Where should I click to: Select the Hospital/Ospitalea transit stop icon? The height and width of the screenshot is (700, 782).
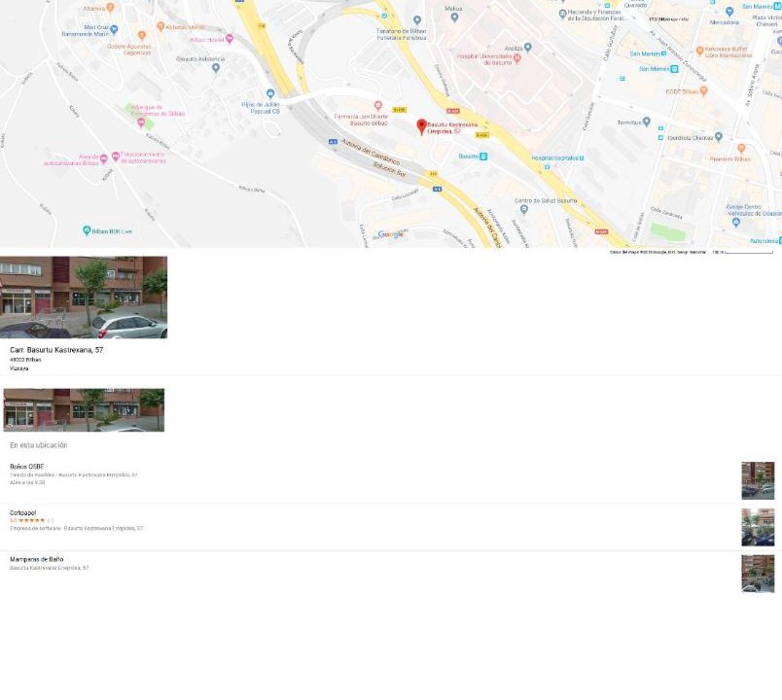(582, 158)
